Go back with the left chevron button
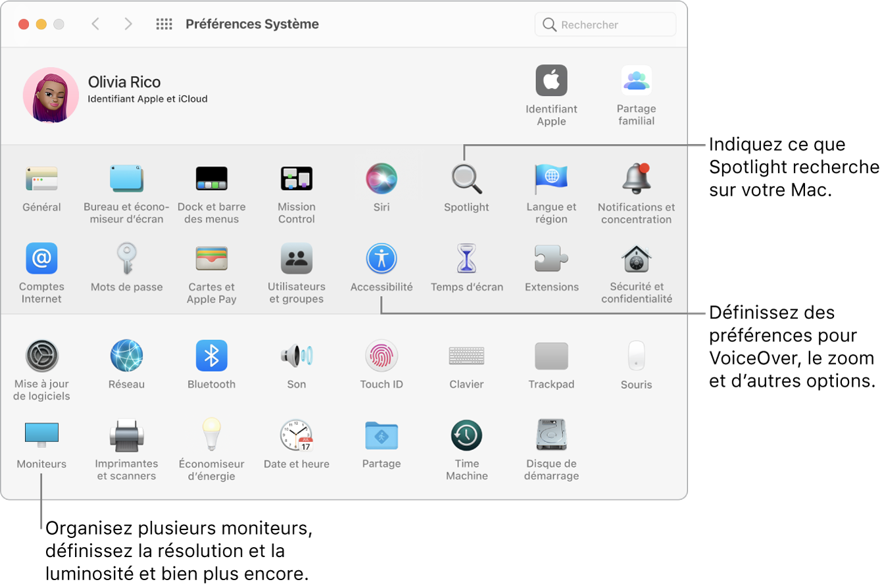Image resolution: width=882 pixels, height=588 pixels. (96, 24)
